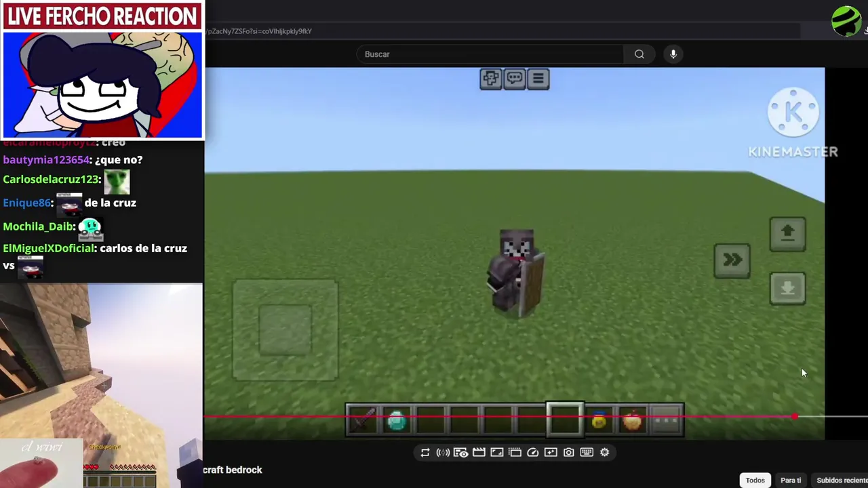Select the totem hotbar slot

click(599, 421)
